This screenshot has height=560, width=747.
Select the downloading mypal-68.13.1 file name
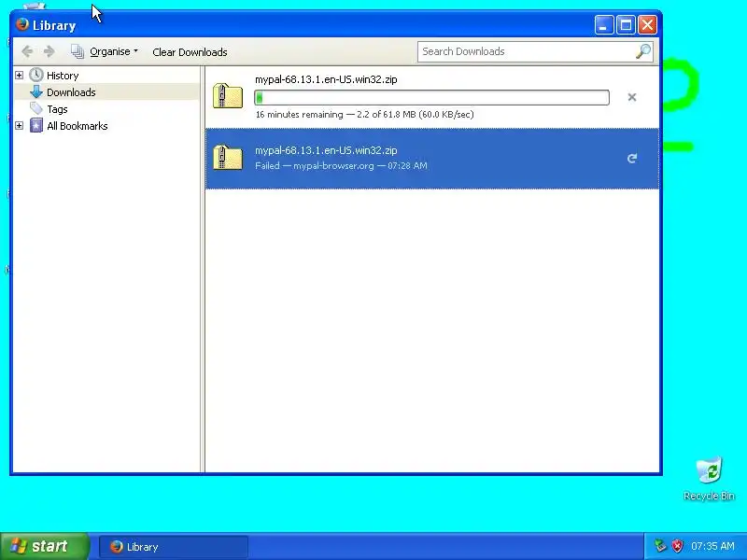pos(326,79)
